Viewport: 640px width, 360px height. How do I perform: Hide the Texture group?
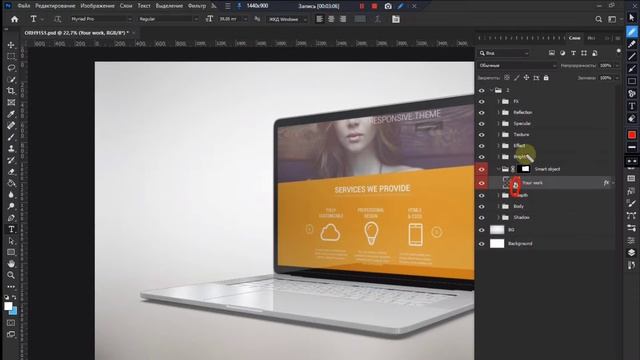[x=482, y=135]
